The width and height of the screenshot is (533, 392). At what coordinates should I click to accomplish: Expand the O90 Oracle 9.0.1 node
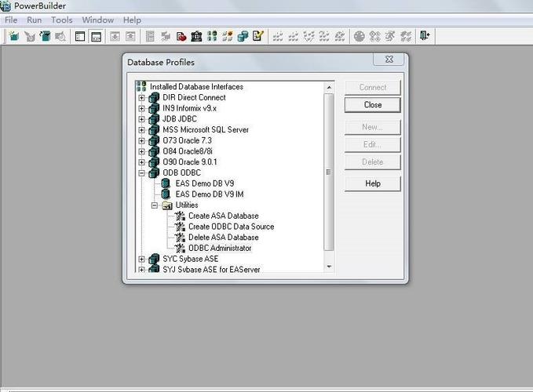142,162
